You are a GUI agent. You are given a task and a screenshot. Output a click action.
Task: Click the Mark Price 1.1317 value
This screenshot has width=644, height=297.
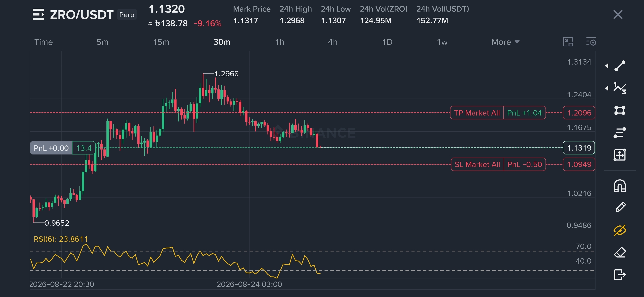point(245,20)
